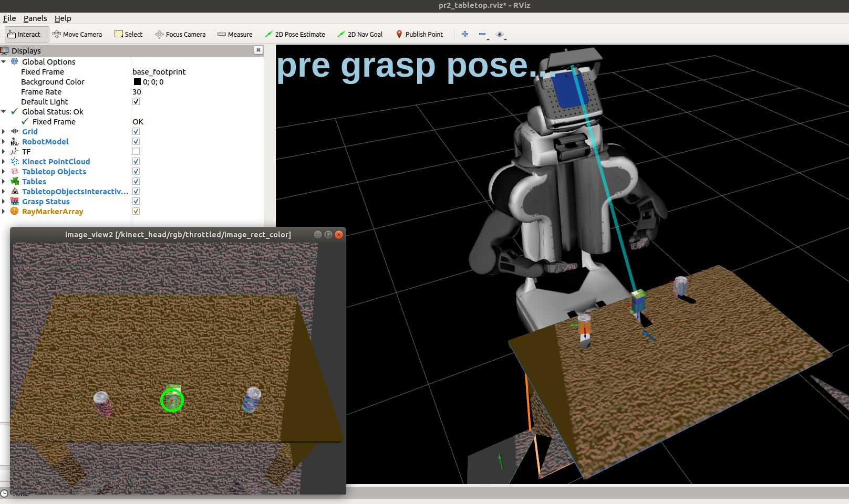Select the Publish Point tool
Screen dimensions: 849x504
419,34
